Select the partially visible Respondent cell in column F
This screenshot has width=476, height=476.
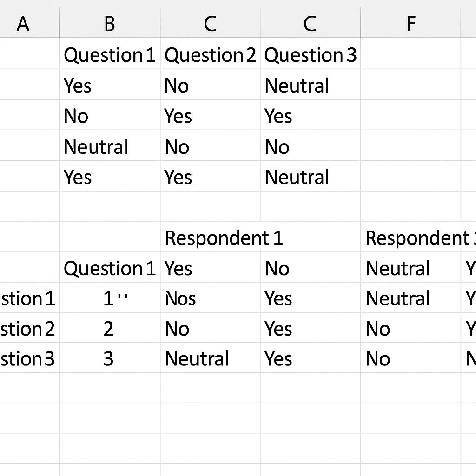pyautogui.click(x=411, y=238)
